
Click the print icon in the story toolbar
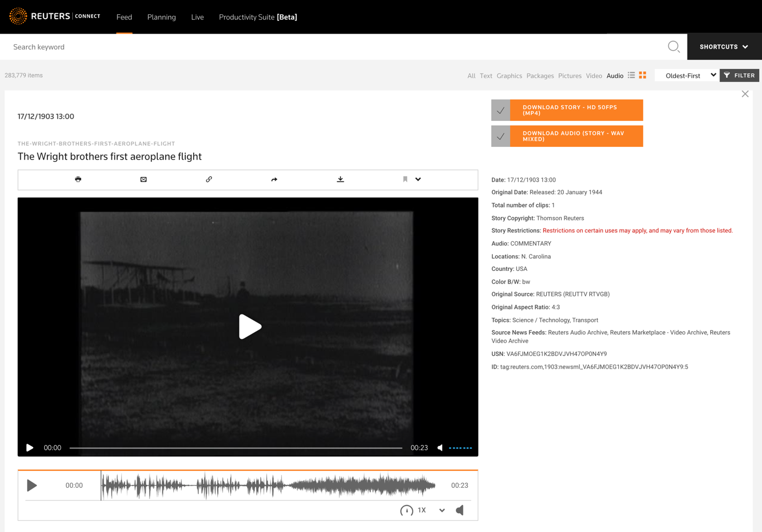click(x=78, y=179)
